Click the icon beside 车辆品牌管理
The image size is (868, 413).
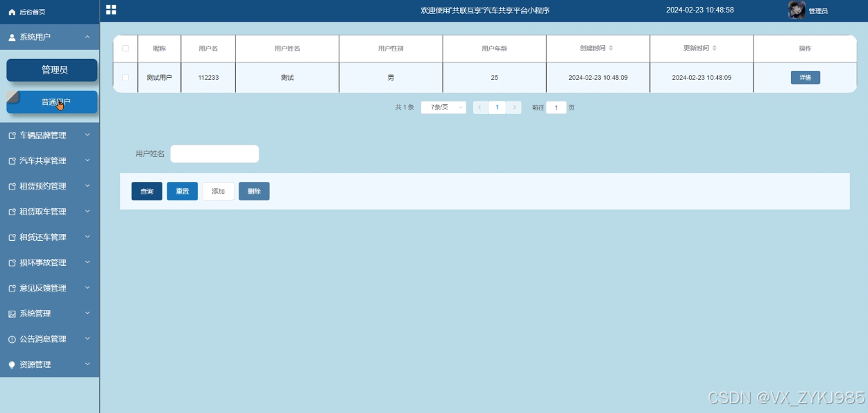pos(12,135)
